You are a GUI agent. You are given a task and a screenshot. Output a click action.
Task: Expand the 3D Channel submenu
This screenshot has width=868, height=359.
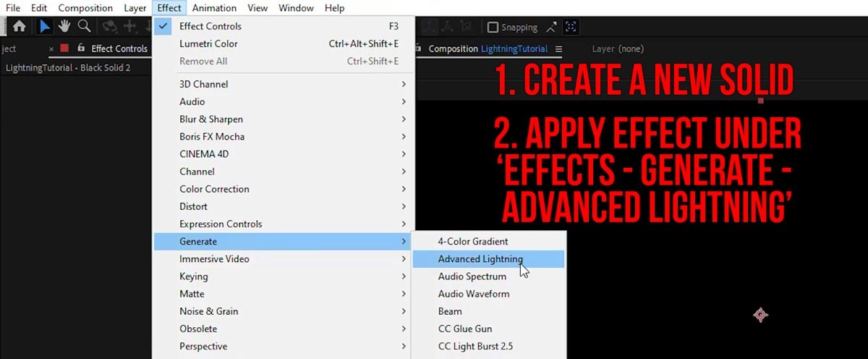pos(284,84)
